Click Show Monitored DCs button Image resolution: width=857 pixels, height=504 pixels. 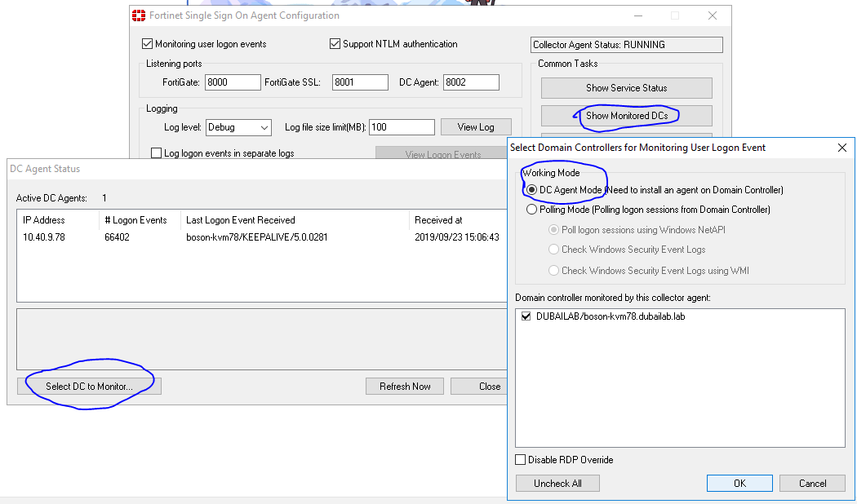click(626, 116)
